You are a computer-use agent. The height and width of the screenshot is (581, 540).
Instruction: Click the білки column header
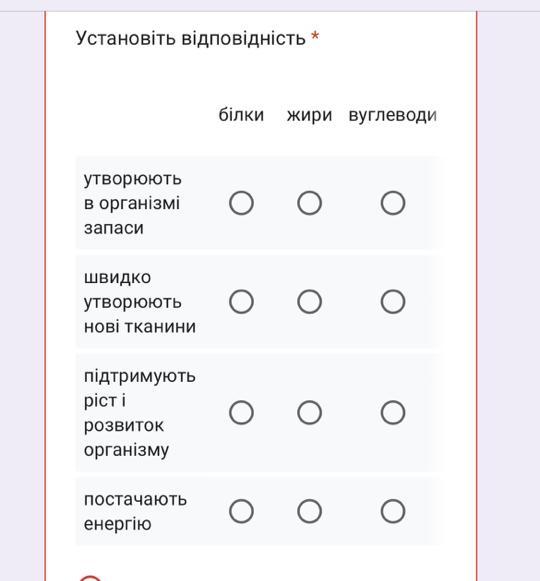pos(241,115)
